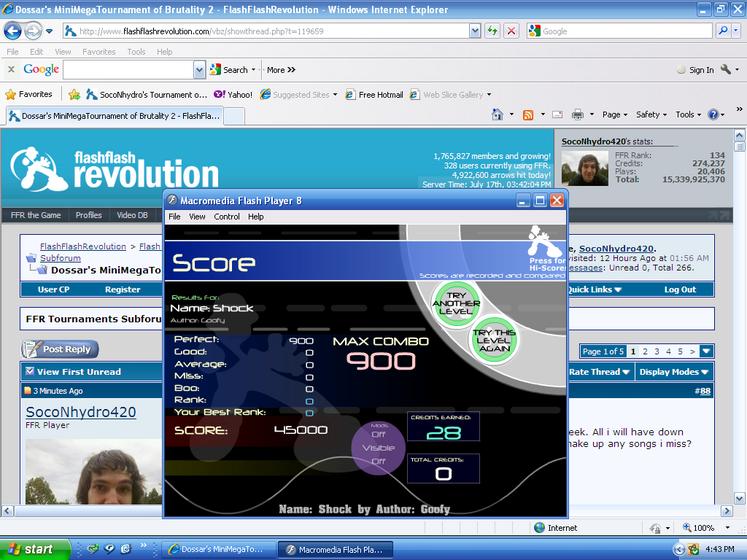Open the Favorites star button
The width and height of the screenshot is (747, 560).
coord(29,94)
